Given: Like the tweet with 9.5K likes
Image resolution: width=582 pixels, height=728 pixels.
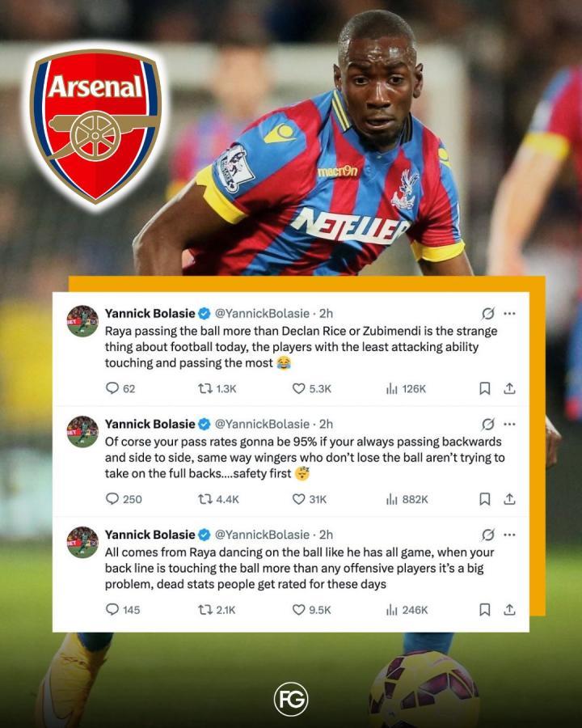Looking at the screenshot, I should coord(311,610).
